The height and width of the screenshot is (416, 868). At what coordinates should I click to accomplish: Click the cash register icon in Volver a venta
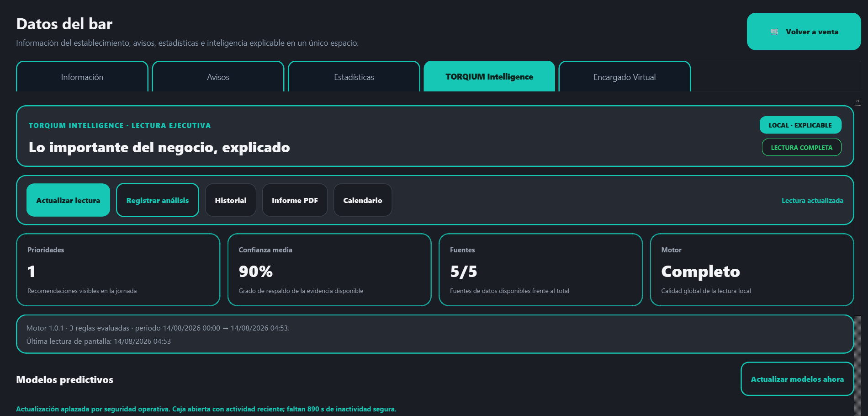click(x=774, y=32)
